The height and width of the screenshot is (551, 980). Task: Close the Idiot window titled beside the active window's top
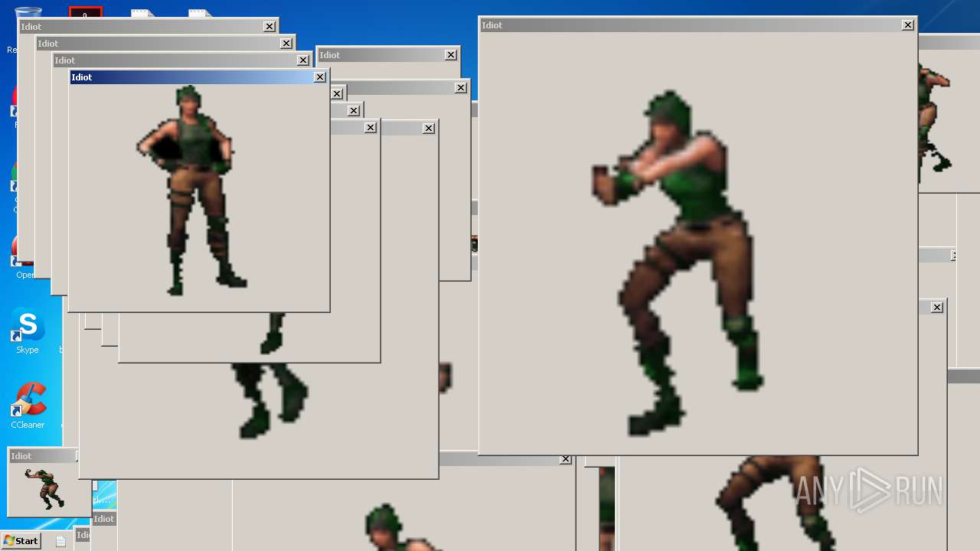coord(451,55)
